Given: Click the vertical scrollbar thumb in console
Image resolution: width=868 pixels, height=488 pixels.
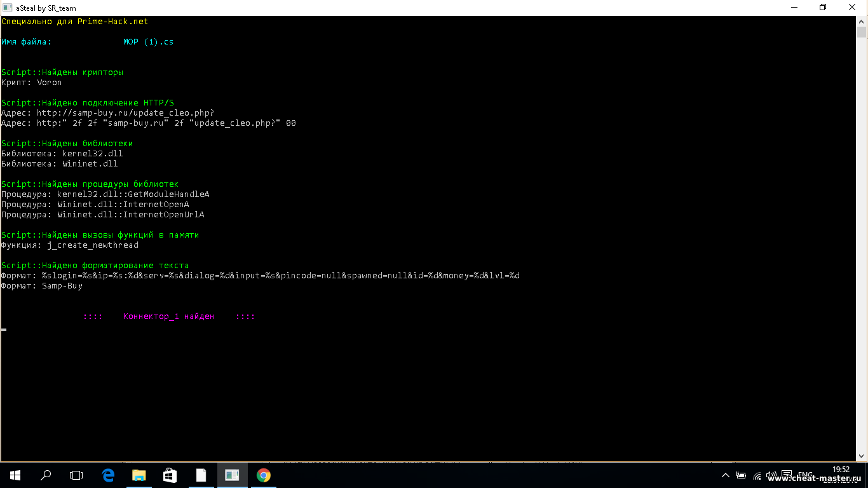Looking at the screenshot, I should coord(861,33).
